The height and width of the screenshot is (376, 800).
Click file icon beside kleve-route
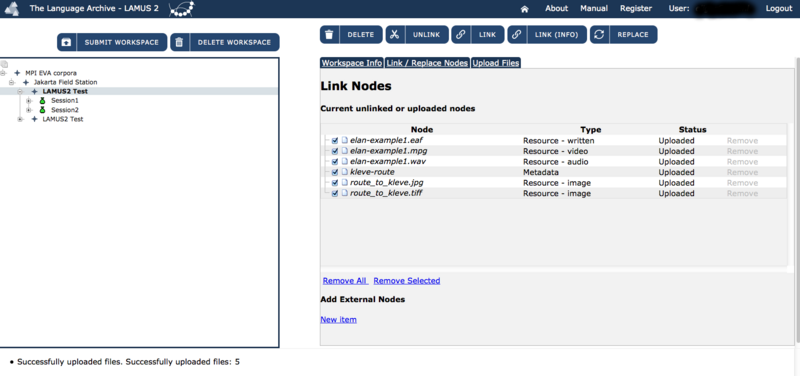[x=344, y=172]
